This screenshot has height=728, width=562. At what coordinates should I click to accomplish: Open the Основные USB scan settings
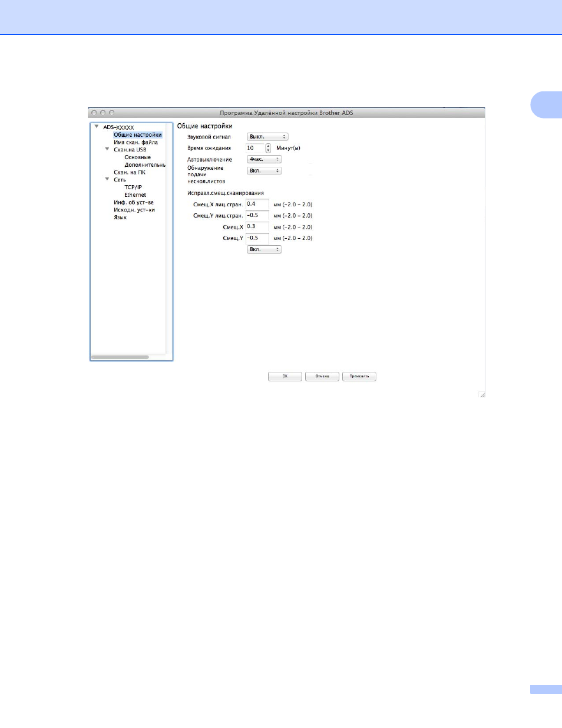pyautogui.click(x=137, y=157)
